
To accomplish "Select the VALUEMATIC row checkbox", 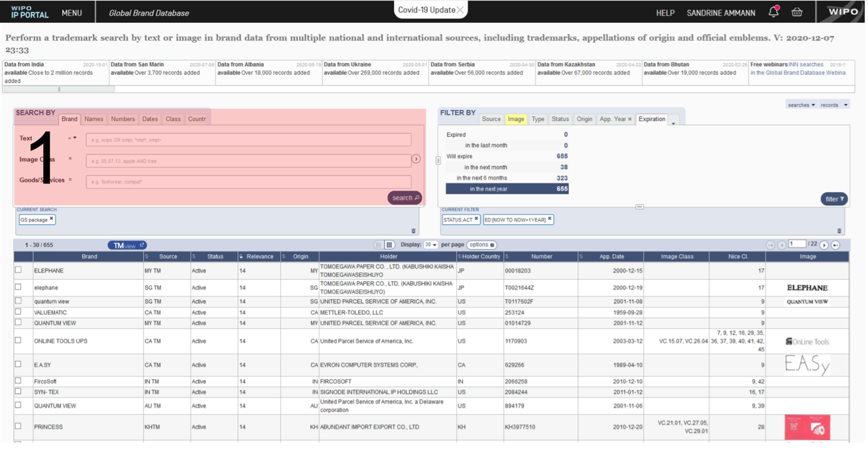I will pos(18,312).
